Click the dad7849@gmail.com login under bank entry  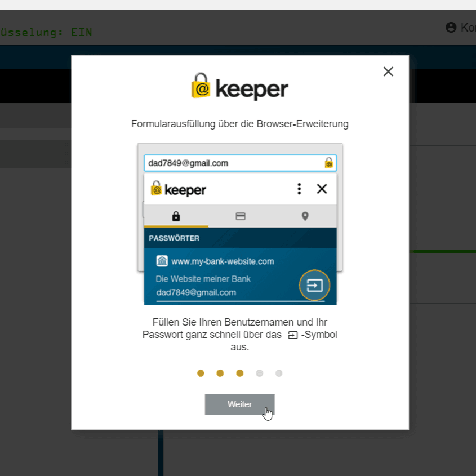point(196,293)
